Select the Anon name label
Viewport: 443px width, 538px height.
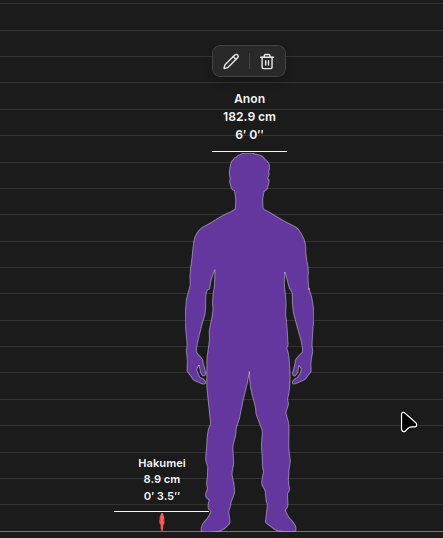[x=249, y=99]
